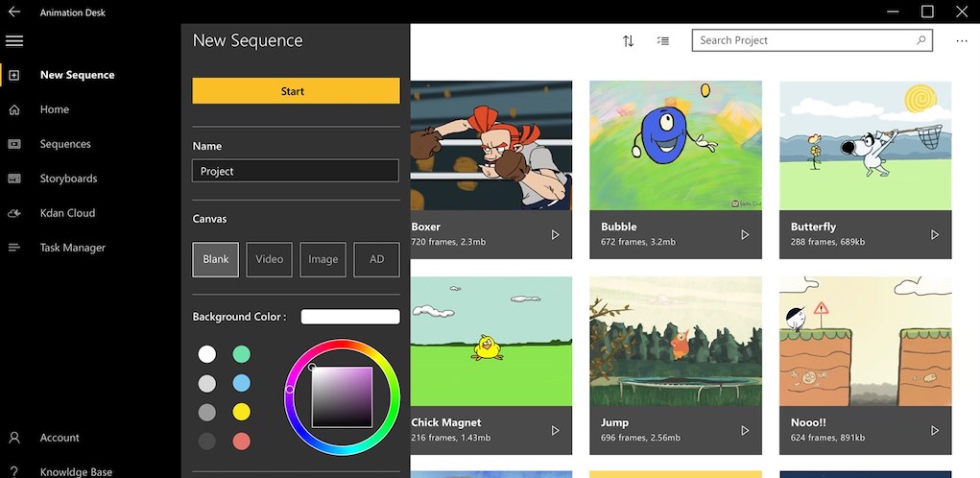The width and height of the screenshot is (980, 478).
Task: Click the sort arrows icon
Action: (x=628, y=40)
